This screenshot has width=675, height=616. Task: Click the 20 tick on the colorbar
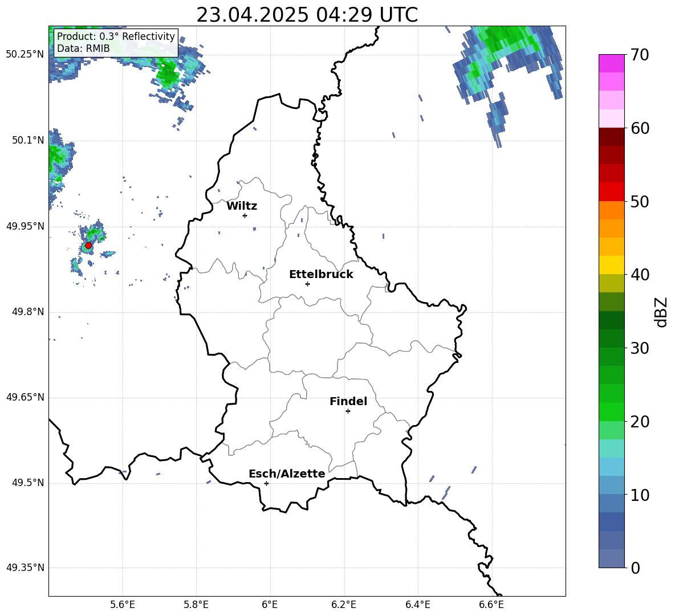pos(640,422)
